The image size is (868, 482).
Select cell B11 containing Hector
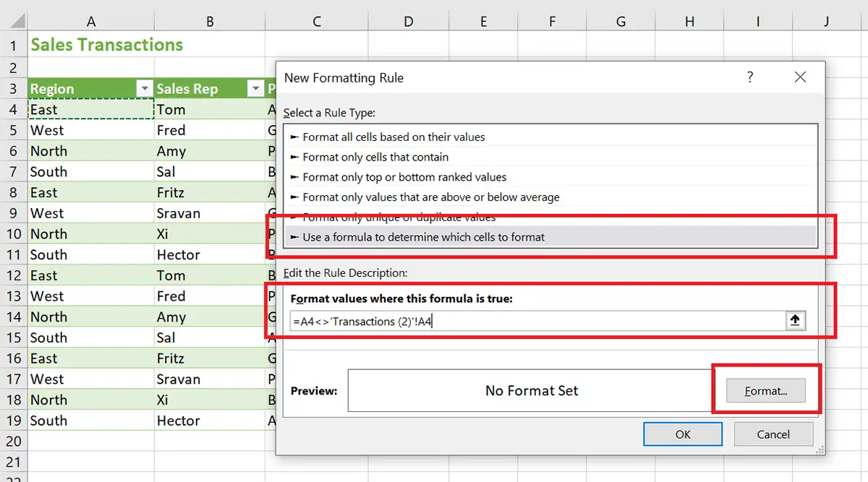210,255
